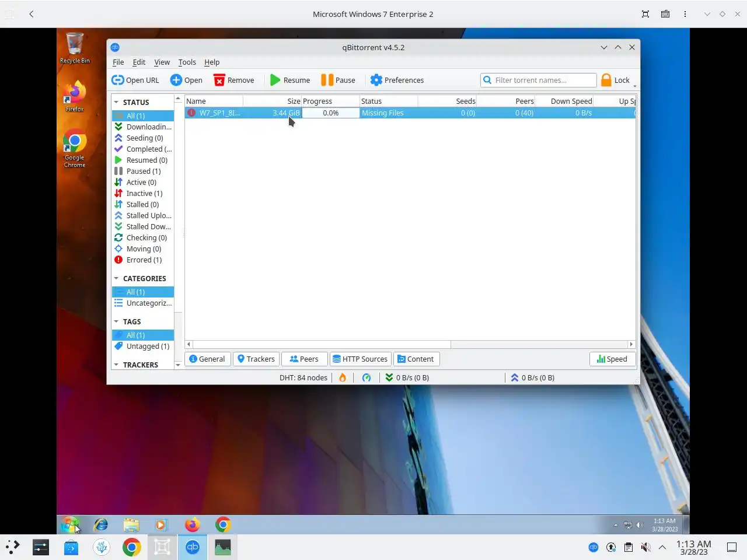Open the HTTP Sources tab
The image size is (747, 560).
360,359
